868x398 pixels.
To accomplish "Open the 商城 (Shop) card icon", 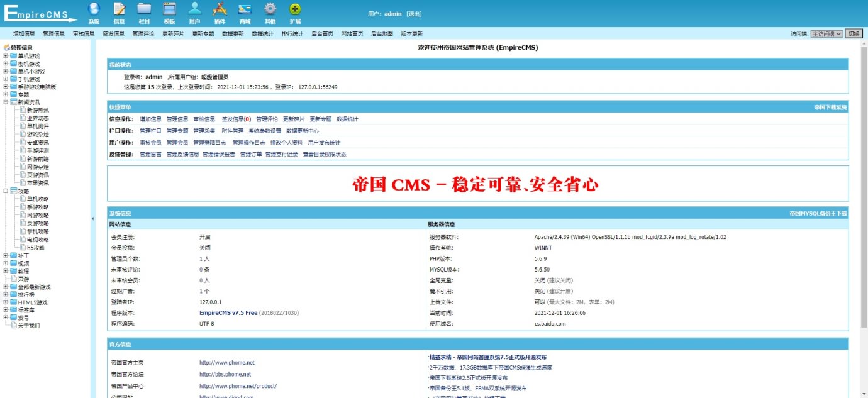I will [245, 9].
